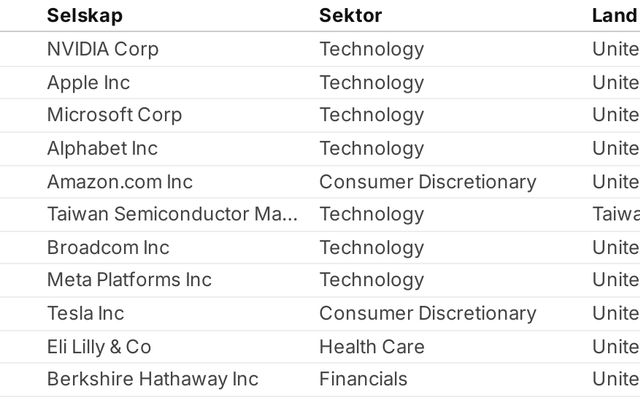Select Eli Lilly & Co row
Image resolution: width=640 pixels, height=400 pixels.
[99, 347]
